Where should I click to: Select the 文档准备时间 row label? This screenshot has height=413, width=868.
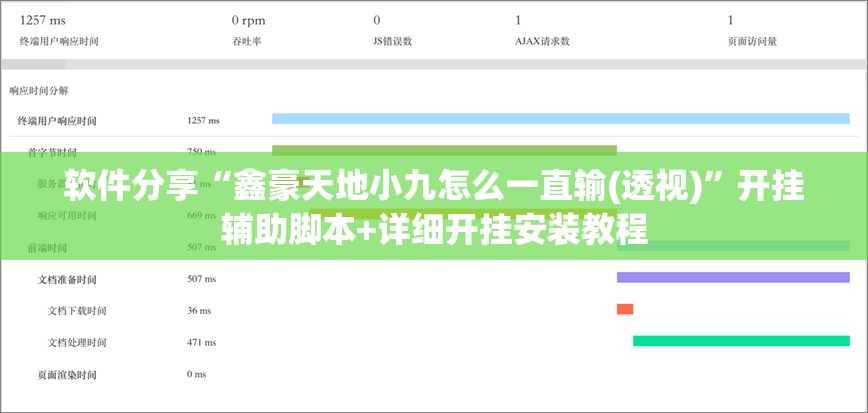point(67,280)
